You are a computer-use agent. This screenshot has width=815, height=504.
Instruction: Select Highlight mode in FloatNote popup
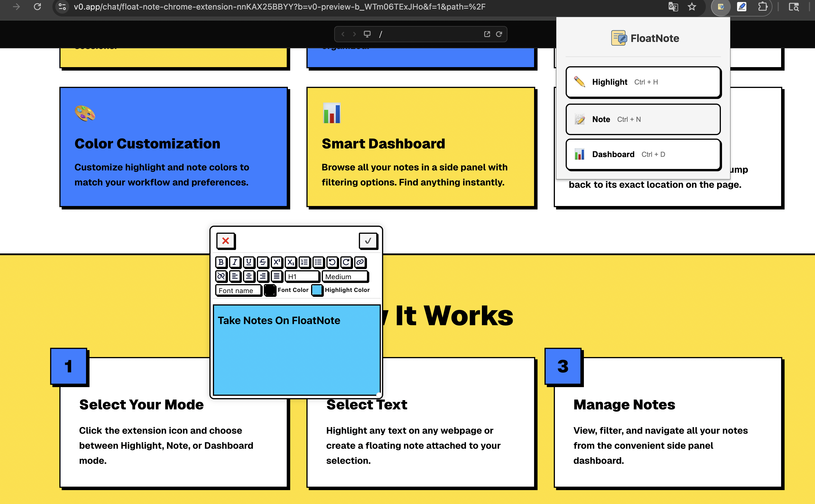[x=643, y=82]
